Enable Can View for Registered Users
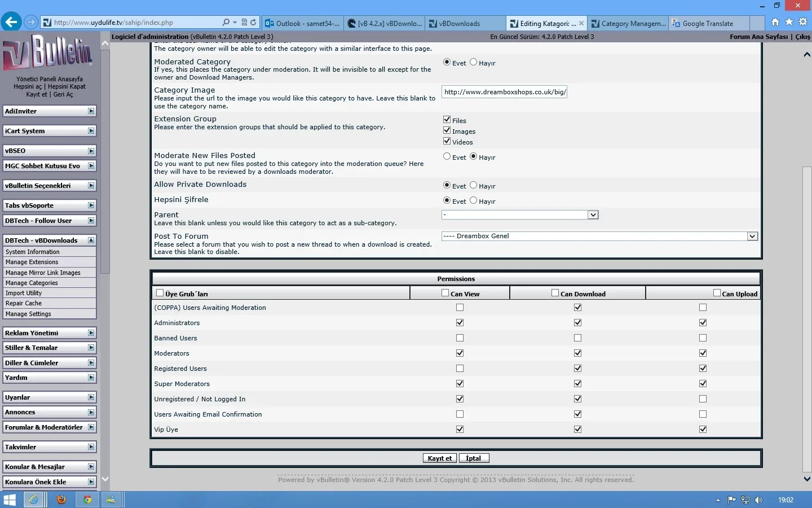812x508 pixels. click(460, 369)
